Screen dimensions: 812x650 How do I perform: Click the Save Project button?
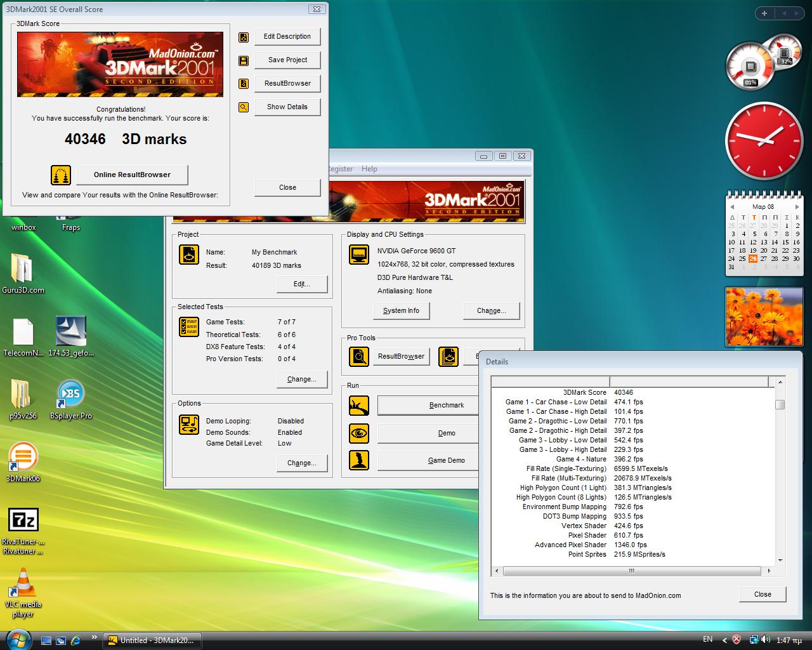pos(287,60)
